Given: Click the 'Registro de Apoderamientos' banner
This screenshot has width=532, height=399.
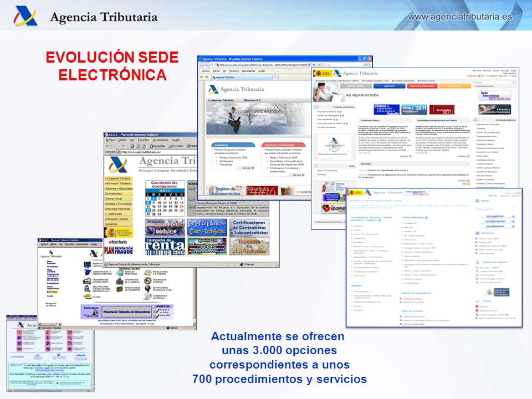Looking at the screenshot, I should click(x=226, y=191).
